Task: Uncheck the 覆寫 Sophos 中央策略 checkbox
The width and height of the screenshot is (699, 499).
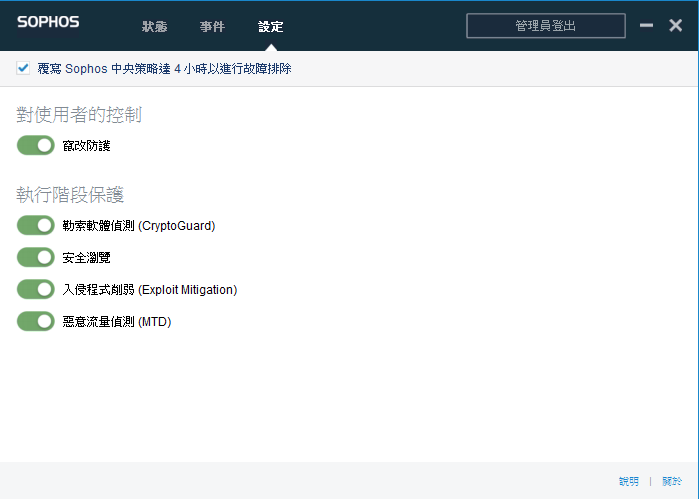Action: tap(23, 68)
